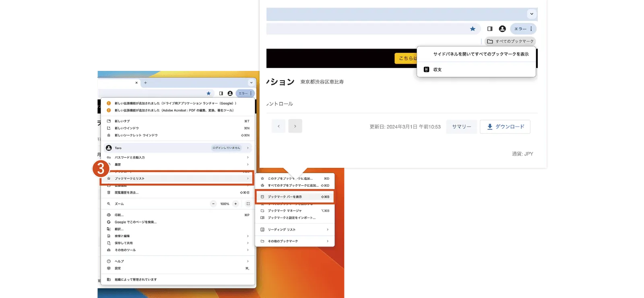Click the bookmark star in the small Chrome window
Viewport: 644px width, 298px height.
tap(208, 93)
